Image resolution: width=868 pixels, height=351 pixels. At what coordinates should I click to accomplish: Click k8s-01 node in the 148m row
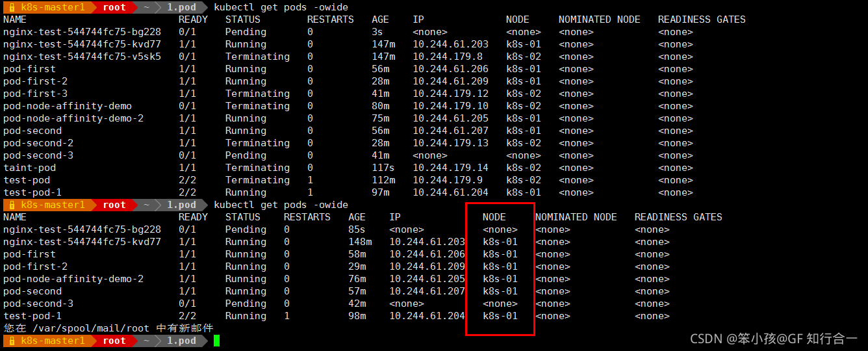click(x=500, y=242)
